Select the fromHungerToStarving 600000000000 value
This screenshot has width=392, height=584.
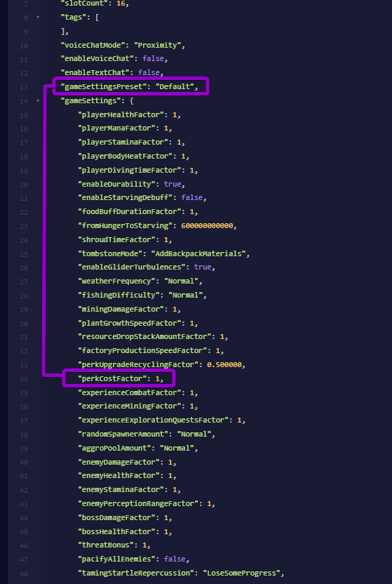click(x=207, y=226)
